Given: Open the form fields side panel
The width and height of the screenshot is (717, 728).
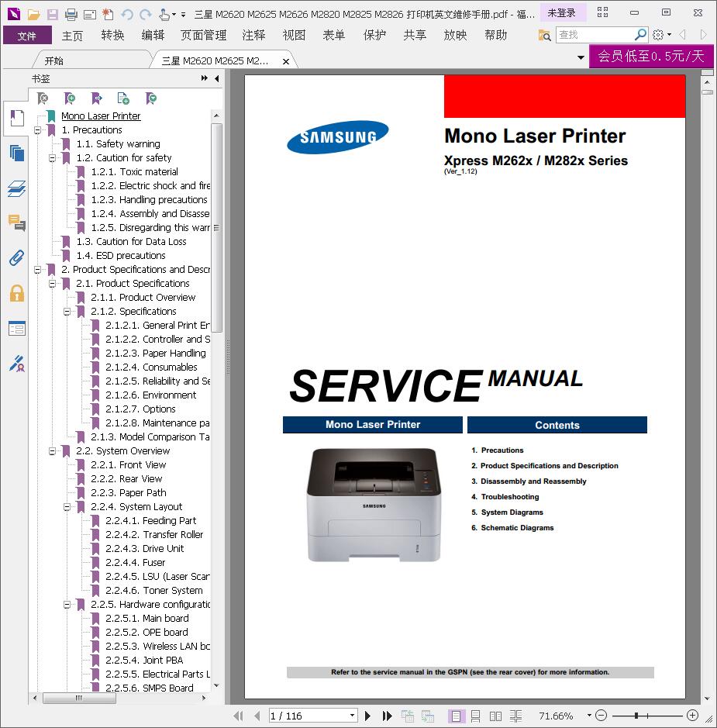Looking at the screenshot, I should pos(17,329).
